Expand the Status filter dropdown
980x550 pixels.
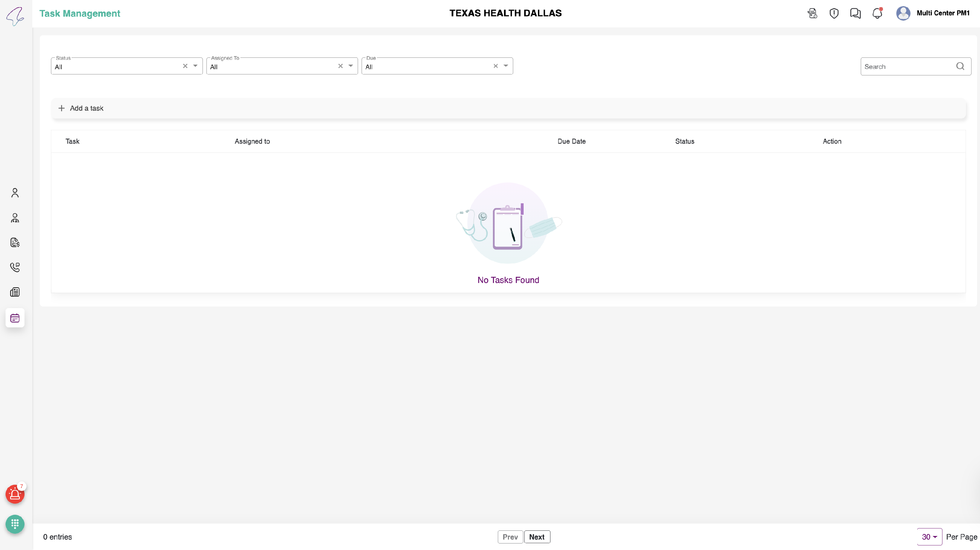195,66
